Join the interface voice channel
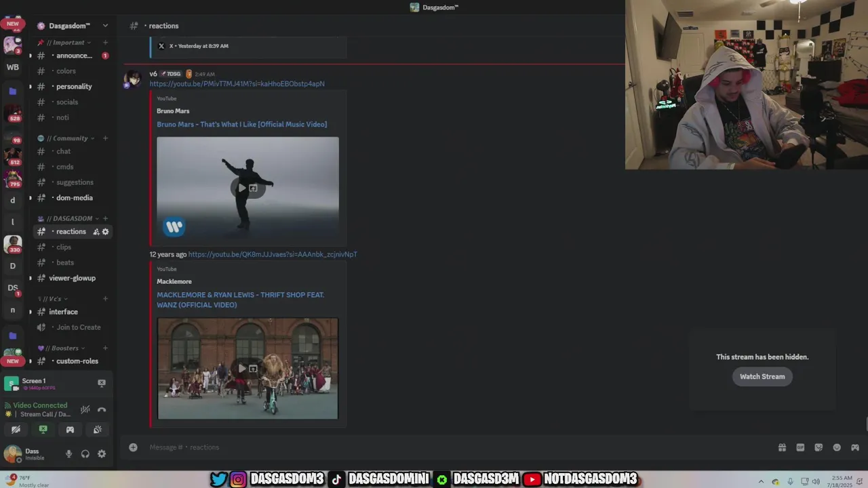This screenshot has height=488, width=868. click(x=71, y=312)
